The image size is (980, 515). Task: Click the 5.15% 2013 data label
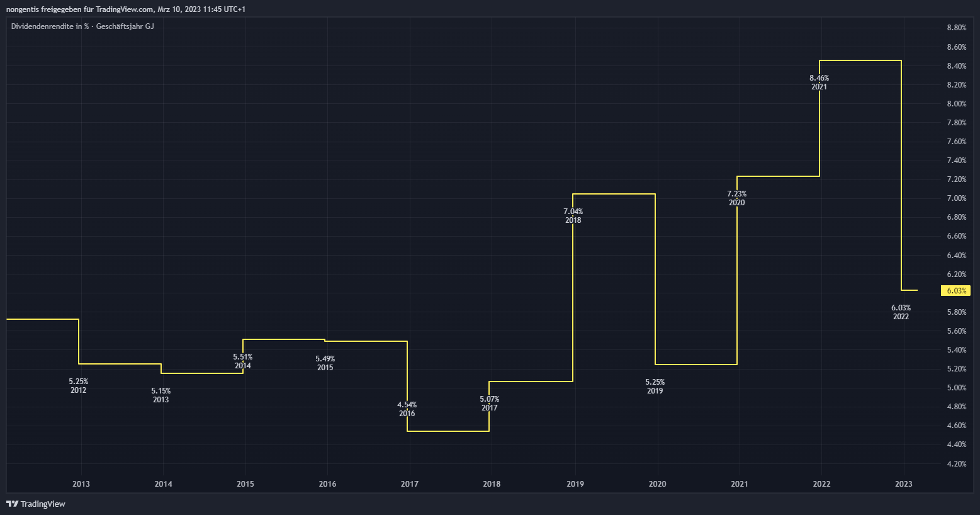tap(161, 395)
